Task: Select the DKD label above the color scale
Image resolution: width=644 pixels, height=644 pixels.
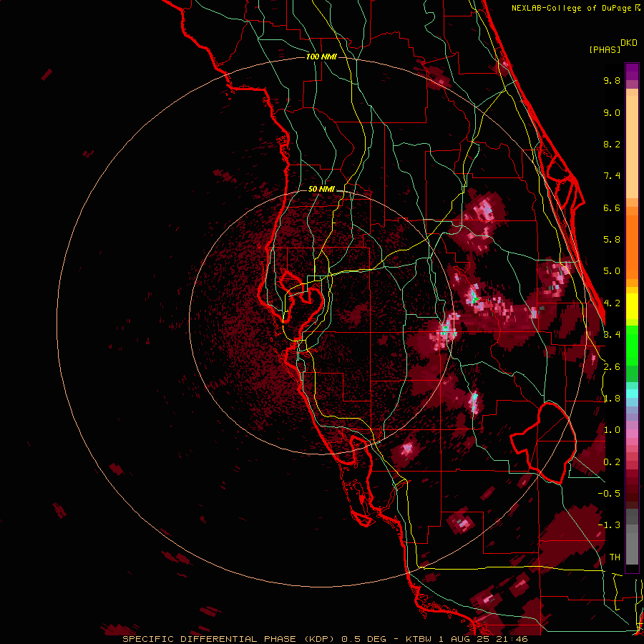Action: pos(629,43)
